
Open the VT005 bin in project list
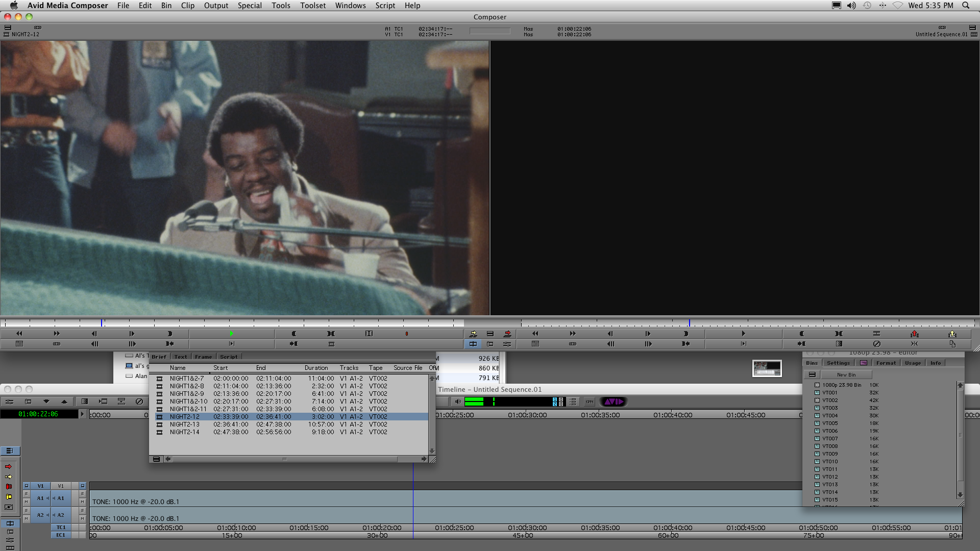coord(830,423)
